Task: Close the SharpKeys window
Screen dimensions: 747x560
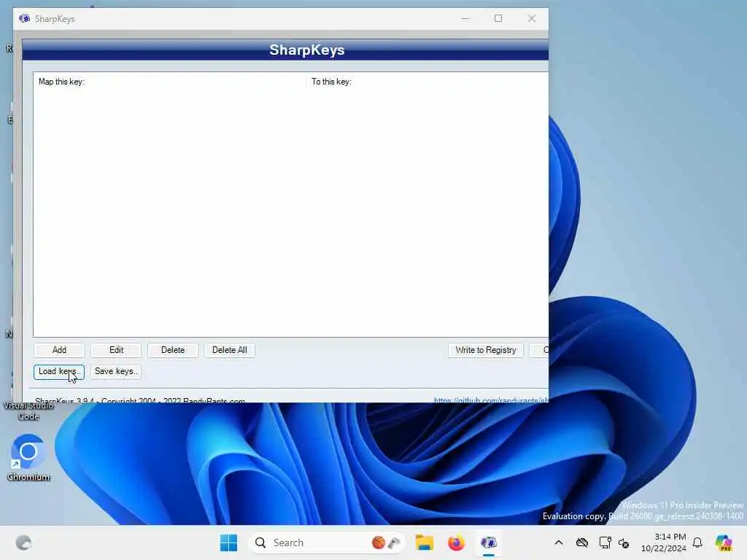Action: pyautogui.click(x=532, y=18)
